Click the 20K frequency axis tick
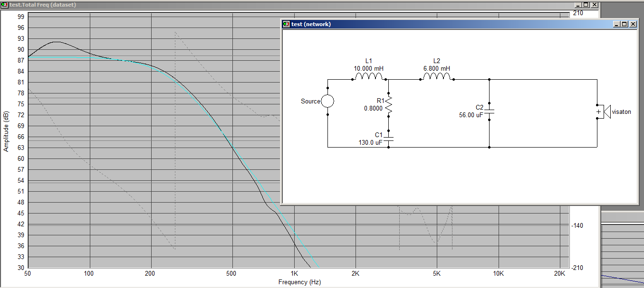 [x=559, y=274]
